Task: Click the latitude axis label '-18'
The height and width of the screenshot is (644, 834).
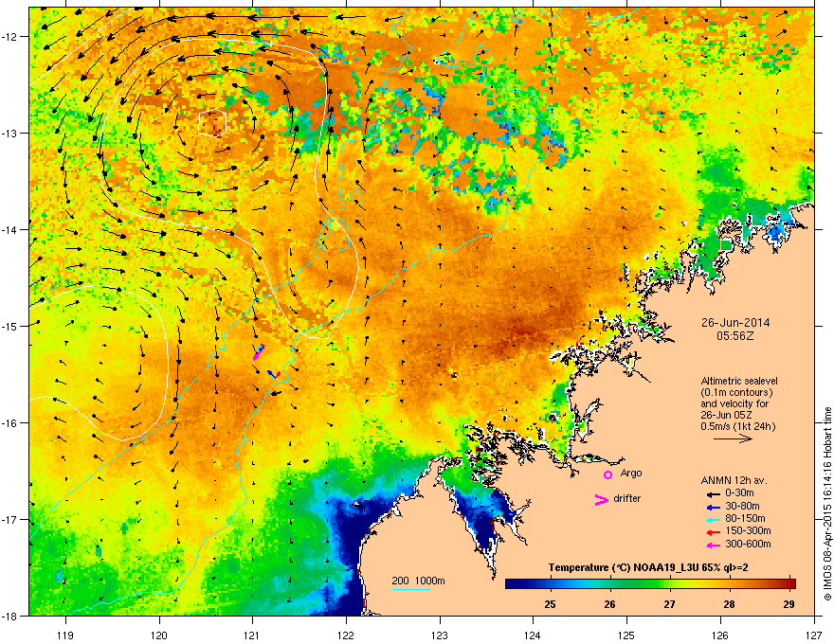Action: tap(10, 616)
